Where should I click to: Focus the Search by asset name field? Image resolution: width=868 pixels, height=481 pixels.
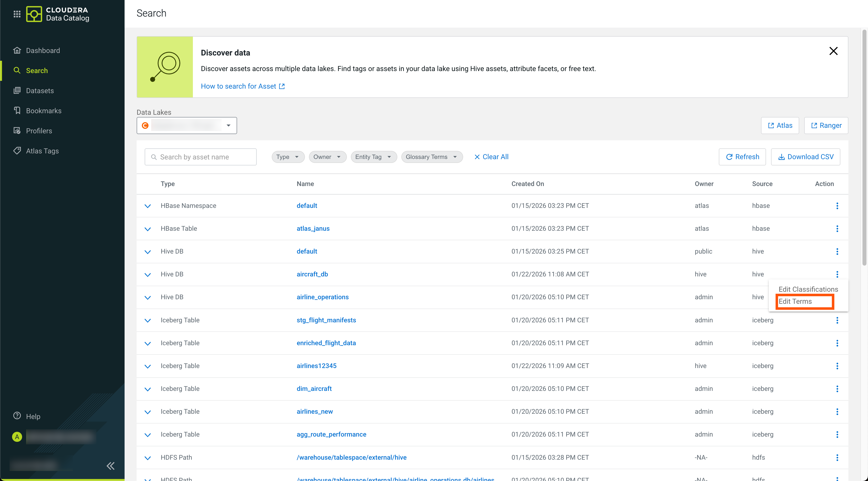tap(201, 157)
